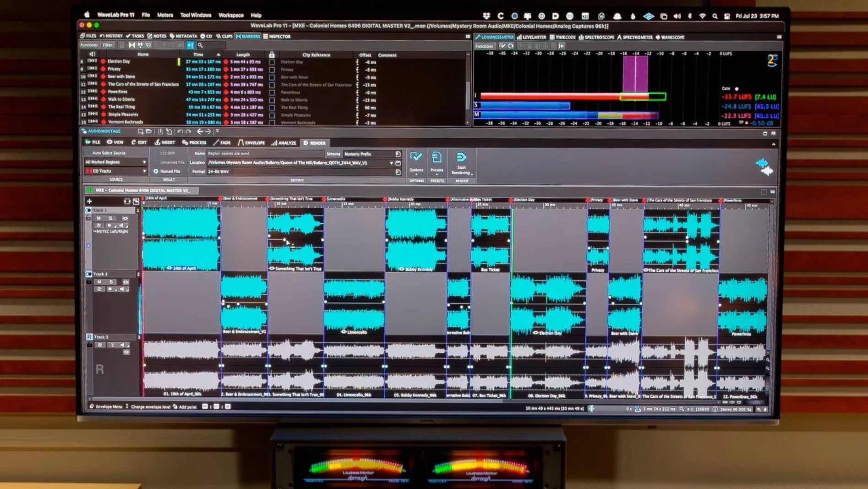Open the render Presets icon
This screenshot has height=489, width=868.
[x=437, y=157]
